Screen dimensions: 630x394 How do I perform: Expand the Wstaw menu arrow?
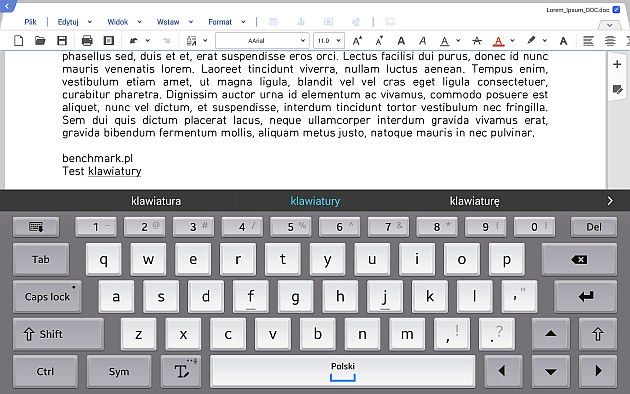click(x=191, y=22)
